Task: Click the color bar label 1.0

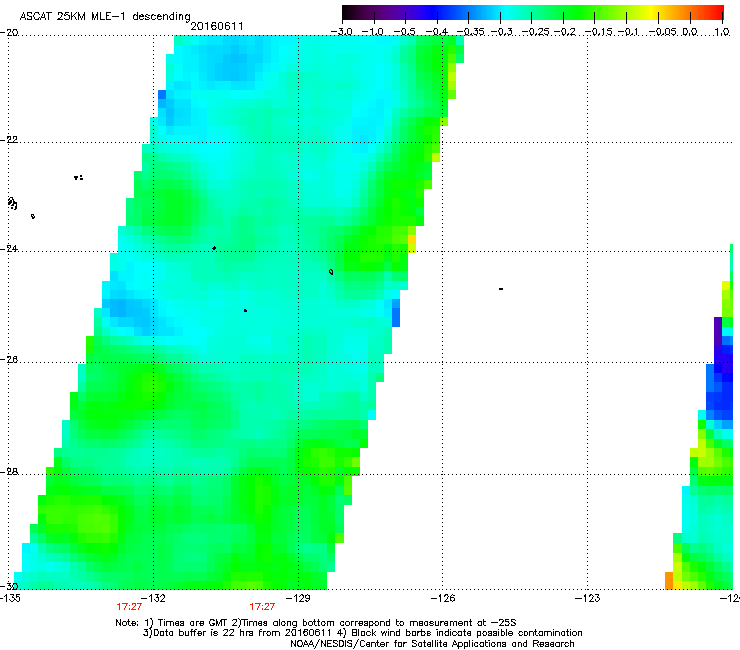Action: [722, 32]
